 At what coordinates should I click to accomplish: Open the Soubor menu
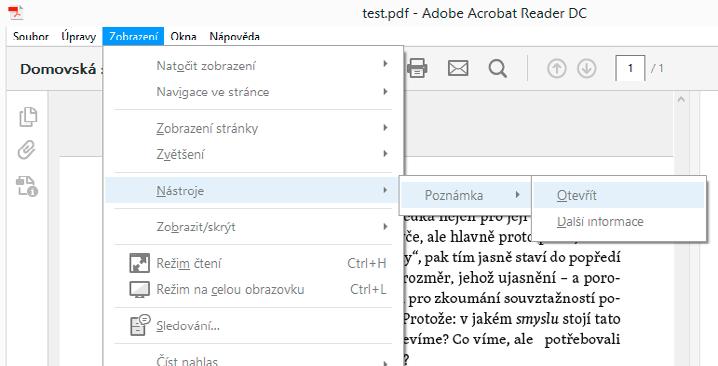point(31,37)
